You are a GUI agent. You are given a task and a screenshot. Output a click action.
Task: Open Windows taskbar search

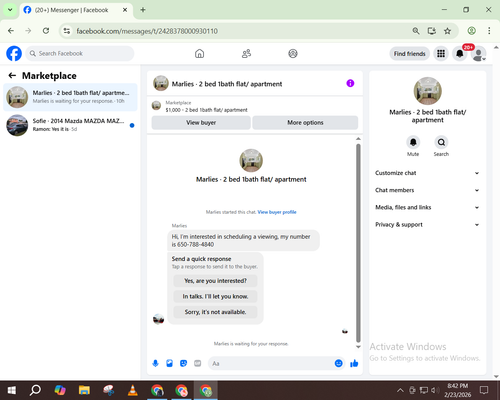click(35, 390)
